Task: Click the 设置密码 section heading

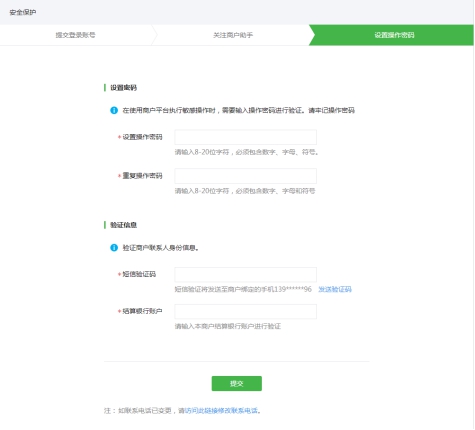Action: pos(124,88)
